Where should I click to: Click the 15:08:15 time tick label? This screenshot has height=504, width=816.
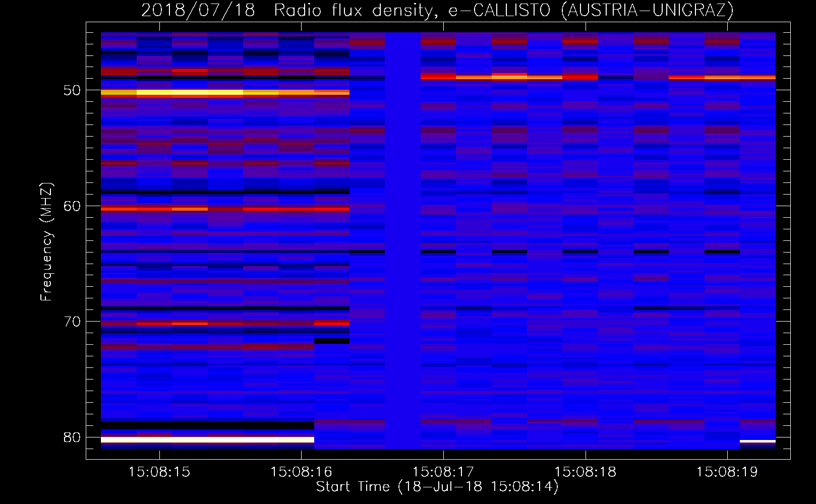159,472
